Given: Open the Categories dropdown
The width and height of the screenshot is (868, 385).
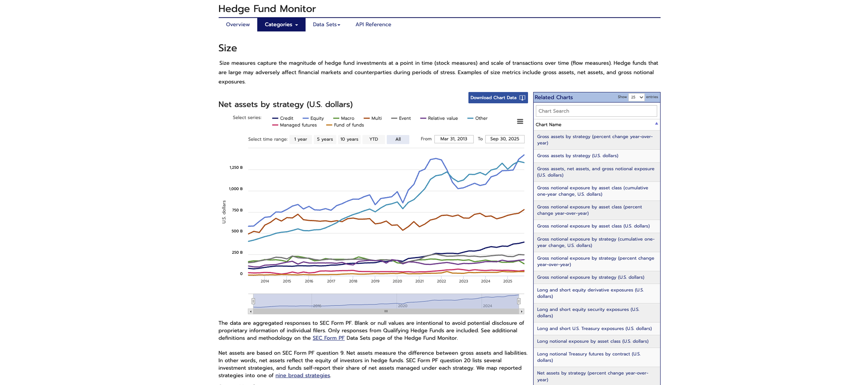Looking at the screenshot, I should click(x=281, y=24).
